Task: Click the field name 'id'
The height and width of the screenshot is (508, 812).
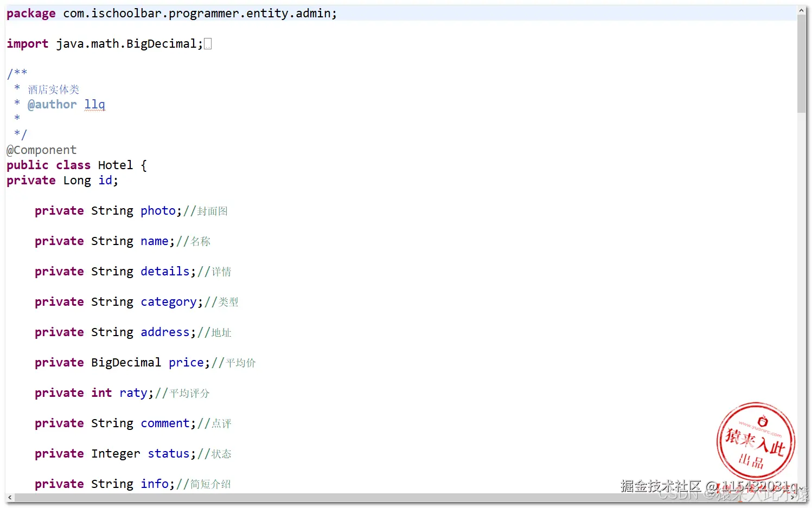Action: coord(105,181)
